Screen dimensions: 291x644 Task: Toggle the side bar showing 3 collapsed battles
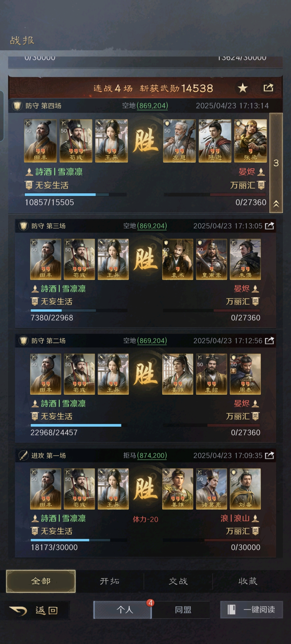tap(276, 163)
